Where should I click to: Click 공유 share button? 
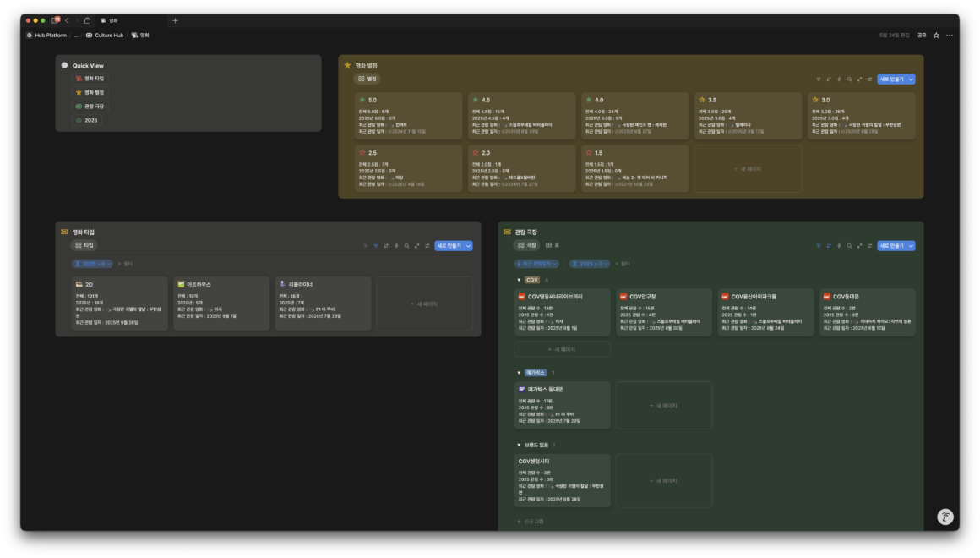922,35
